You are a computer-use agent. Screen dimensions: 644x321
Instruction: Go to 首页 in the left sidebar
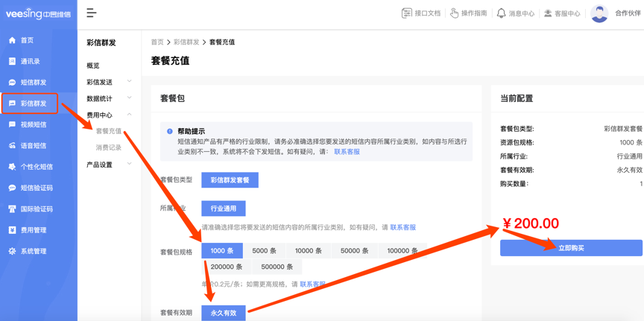pyautogui.click(x=27, y=40)
